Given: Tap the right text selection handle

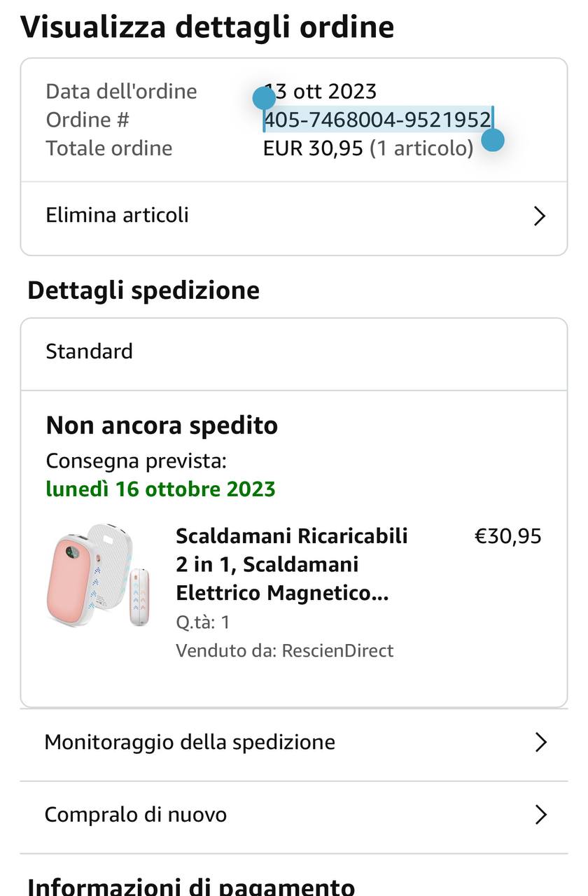Looking at the screenshot, I should [493, 139].
